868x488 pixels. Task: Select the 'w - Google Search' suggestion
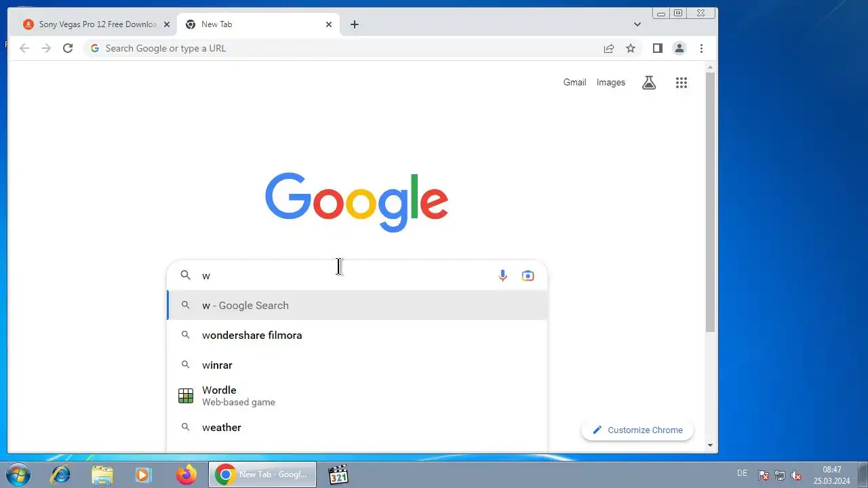point(357,305)
